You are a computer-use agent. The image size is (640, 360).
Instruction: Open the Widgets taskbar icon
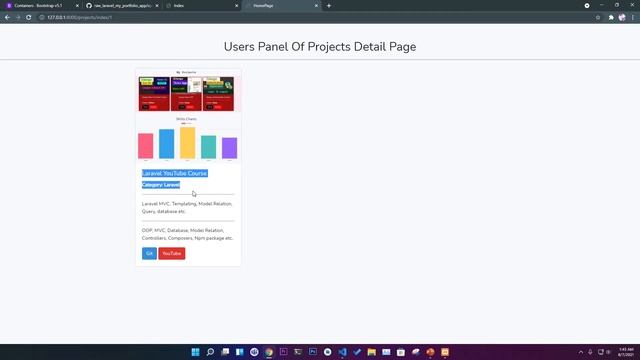(x=240, y=352)
